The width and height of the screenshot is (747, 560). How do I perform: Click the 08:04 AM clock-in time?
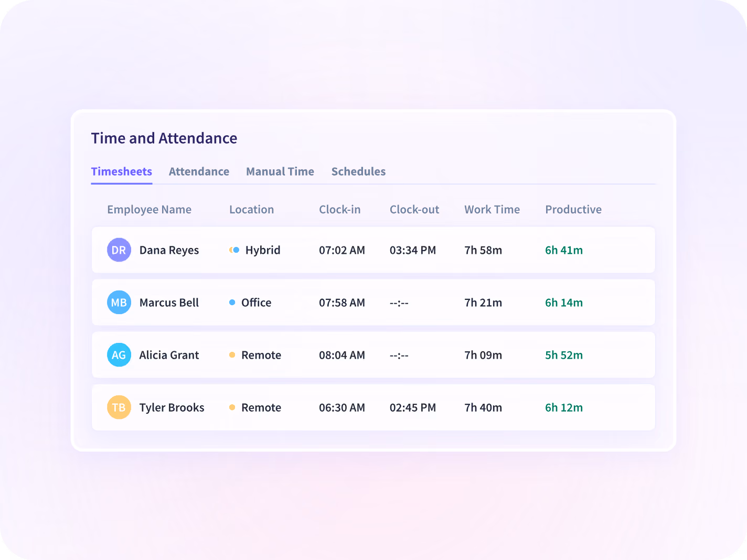tap(342, 355)
